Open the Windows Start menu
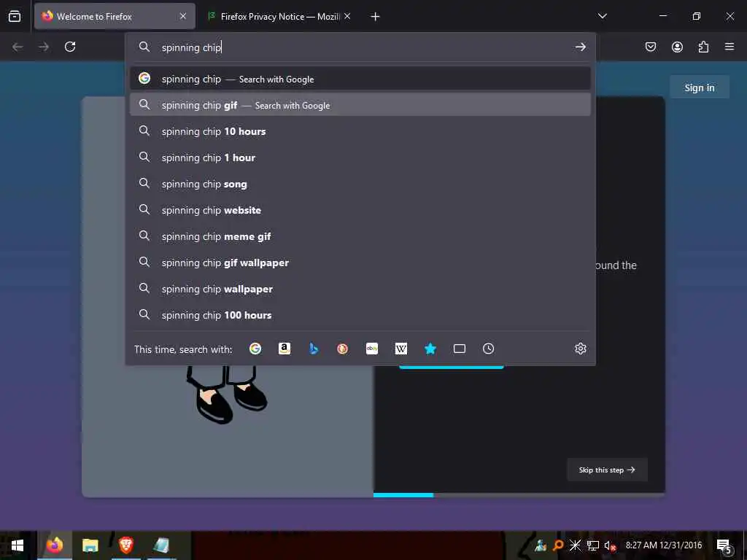 pos(18,545)
